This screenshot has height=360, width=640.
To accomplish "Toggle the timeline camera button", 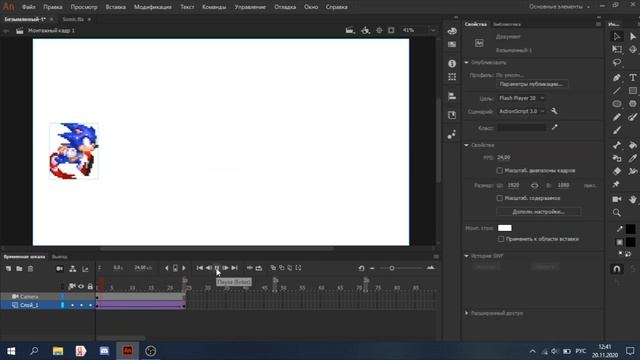I will click(60, 269).
